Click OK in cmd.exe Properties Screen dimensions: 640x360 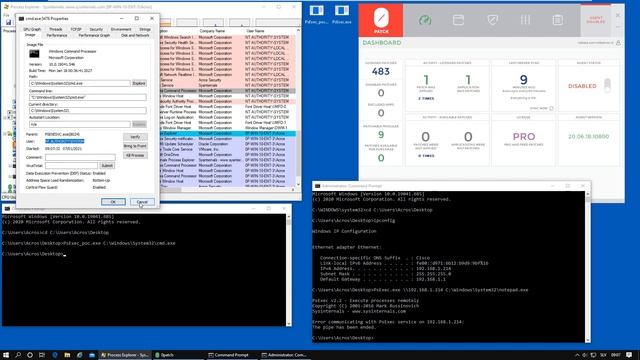113,202
